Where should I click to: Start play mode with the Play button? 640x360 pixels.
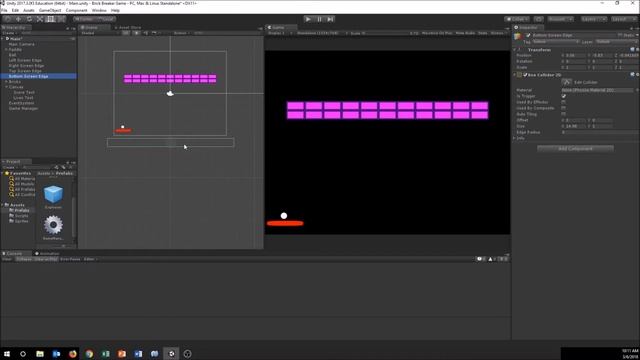(308, 19)
